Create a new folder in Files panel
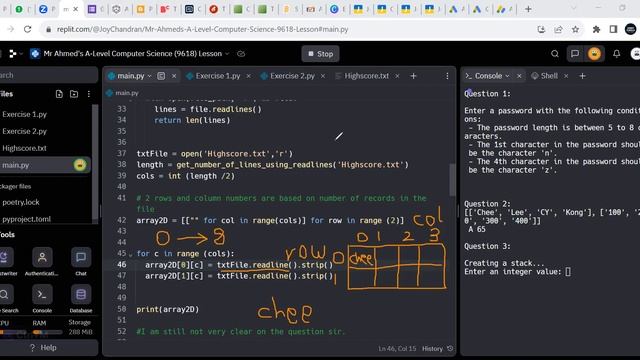Image resolution: width=640 pixels, height=360 pixels. tap(74, 94)
